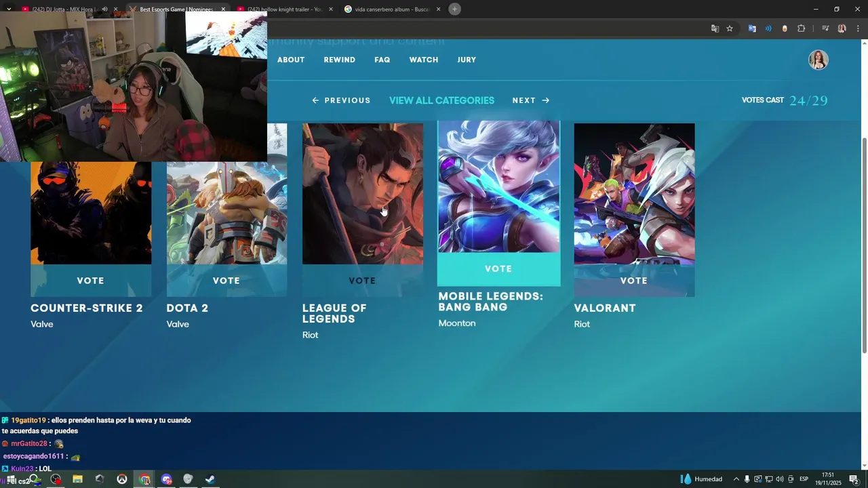The image size is (868, 488).
Task: Click the system tray volume icon
Action: click(x=779, y=479)
